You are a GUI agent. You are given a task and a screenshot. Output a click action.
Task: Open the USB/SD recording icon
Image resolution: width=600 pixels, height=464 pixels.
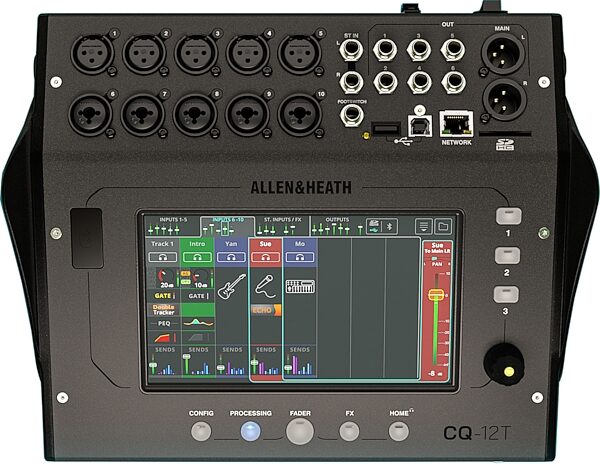374,226
